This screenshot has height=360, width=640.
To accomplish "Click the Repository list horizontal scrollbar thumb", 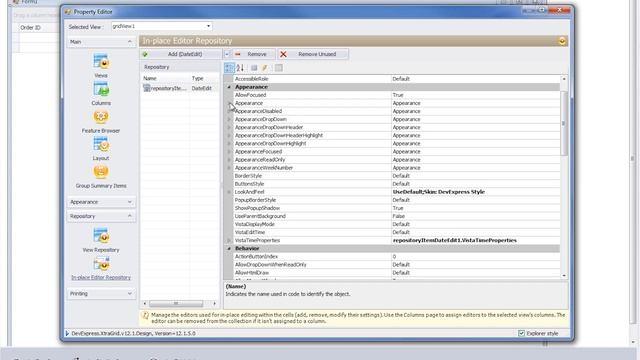I will pos(176,303).
